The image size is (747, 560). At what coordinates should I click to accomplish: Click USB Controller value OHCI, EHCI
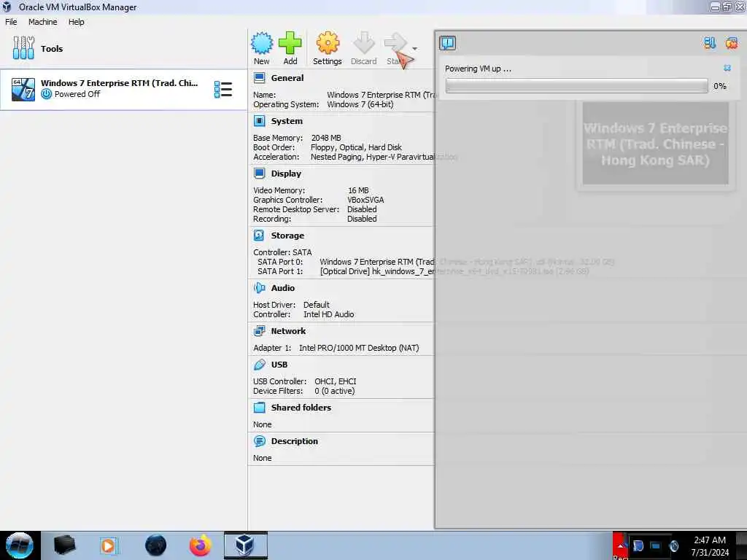pyautogui.click(x=336, y=381)
